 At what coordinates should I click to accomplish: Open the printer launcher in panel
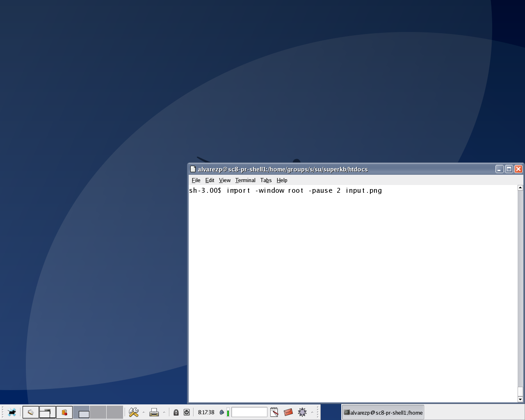coord(154,412)
